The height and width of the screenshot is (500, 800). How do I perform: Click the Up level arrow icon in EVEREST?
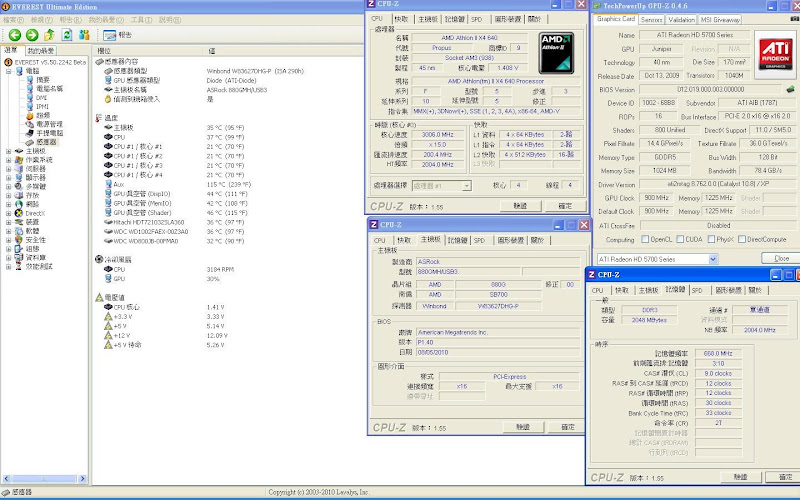[x=47, y=35]
